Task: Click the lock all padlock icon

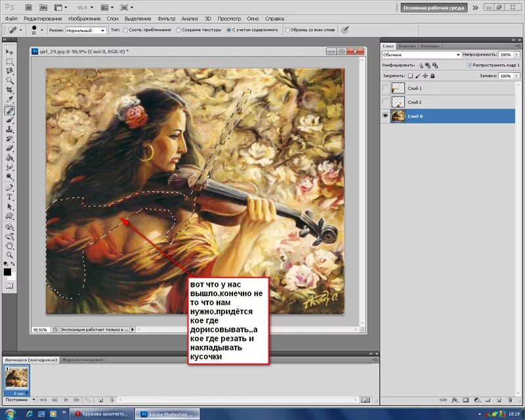Action: click(x=432, y=76)
